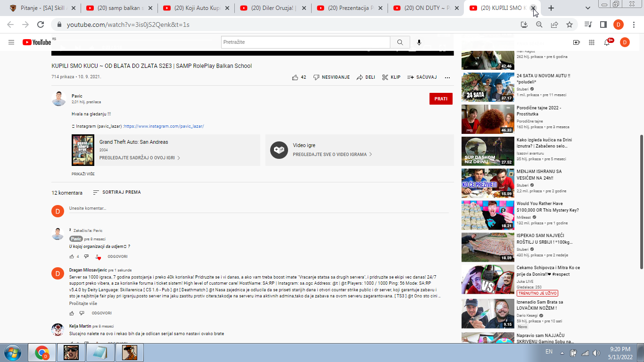Viewport: 644px width, 362px height.
Task: Save the video with SAČUVAJ
Action: (422, 77)
